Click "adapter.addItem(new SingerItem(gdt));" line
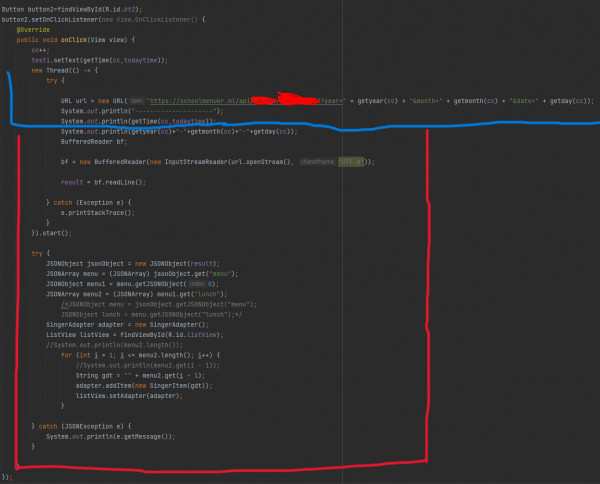Viewport: 600px width, 484px height. [144, 386]
